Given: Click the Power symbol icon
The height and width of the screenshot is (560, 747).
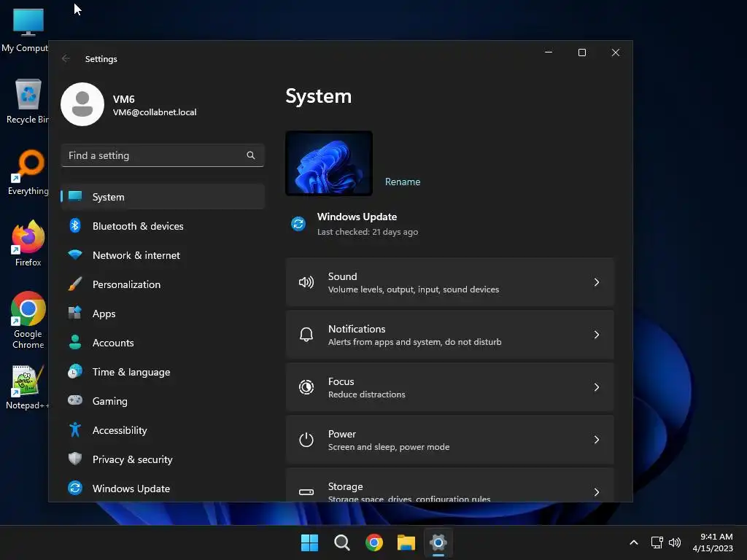Looking at the screenshot, I should pyautogui.click(x=306, y=440).
